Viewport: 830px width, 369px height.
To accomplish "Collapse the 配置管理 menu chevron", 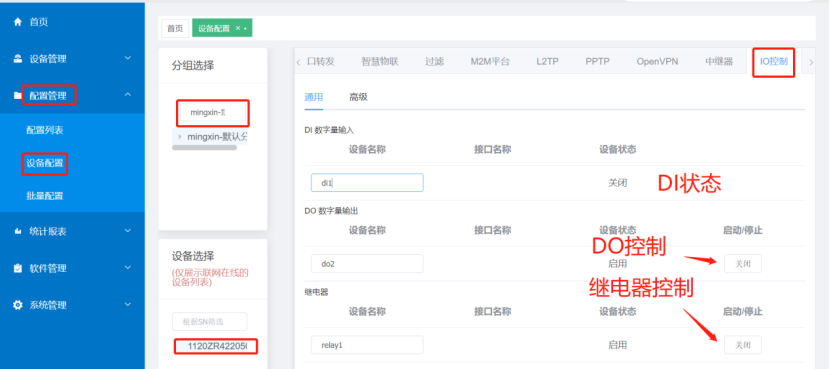I will click(128, 94).
